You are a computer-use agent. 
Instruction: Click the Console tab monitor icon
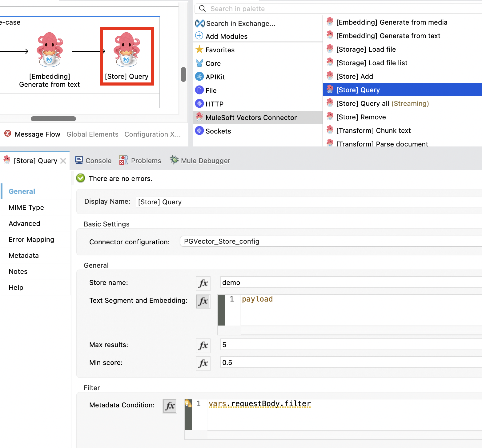(79, 160)
